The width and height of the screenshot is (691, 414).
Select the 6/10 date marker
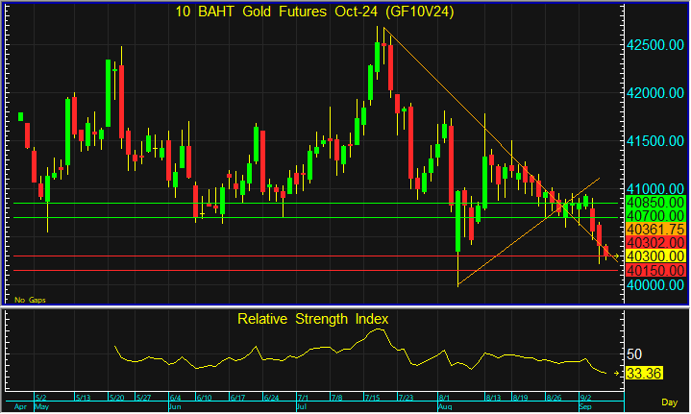pyautogui.click(x=204, y=398)
